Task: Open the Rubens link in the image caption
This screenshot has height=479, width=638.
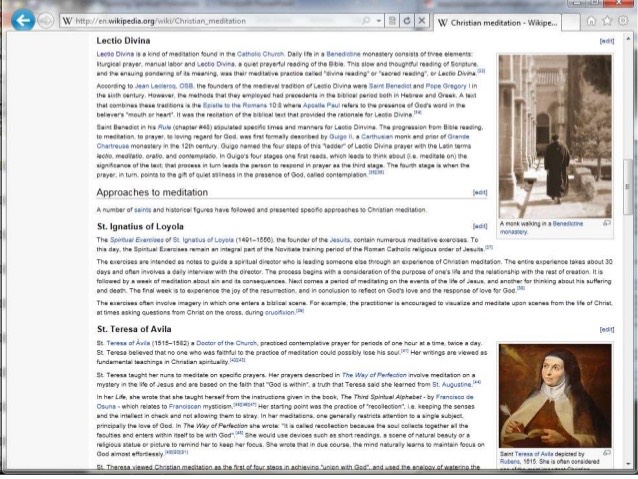Action: coord(510,462)
